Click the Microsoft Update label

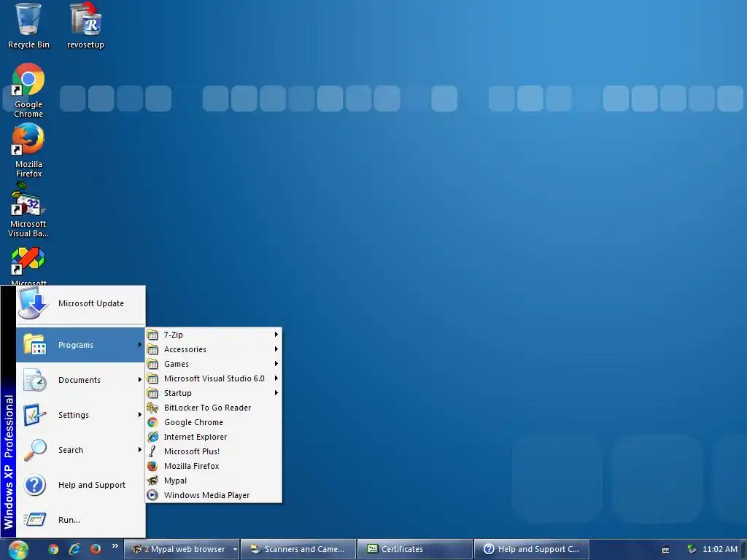click(91, 303)
